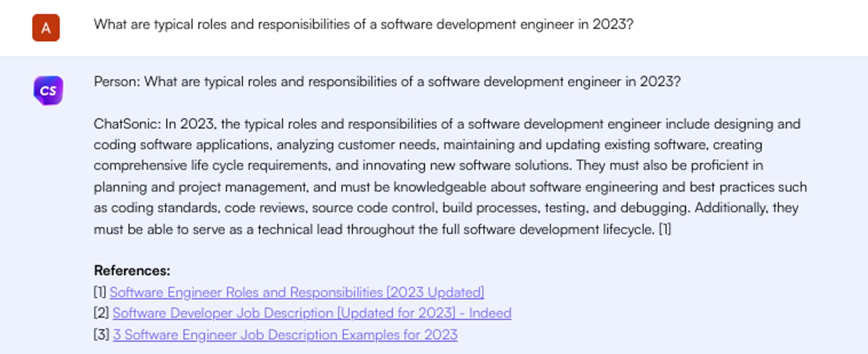This screenshot has width=868, height=354.
Task: Click the word "Indeed" in the second reference
Action: [490, 313]
